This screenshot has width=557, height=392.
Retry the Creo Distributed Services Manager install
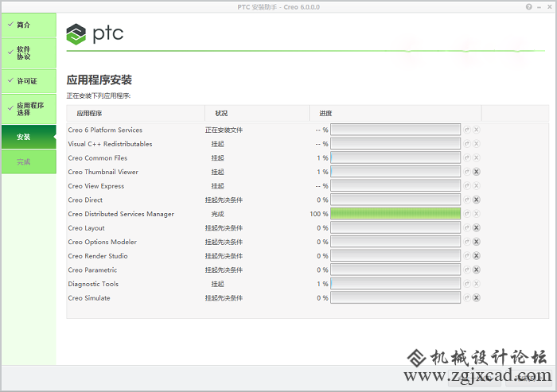pyautogui.click(x=467, y=214)
